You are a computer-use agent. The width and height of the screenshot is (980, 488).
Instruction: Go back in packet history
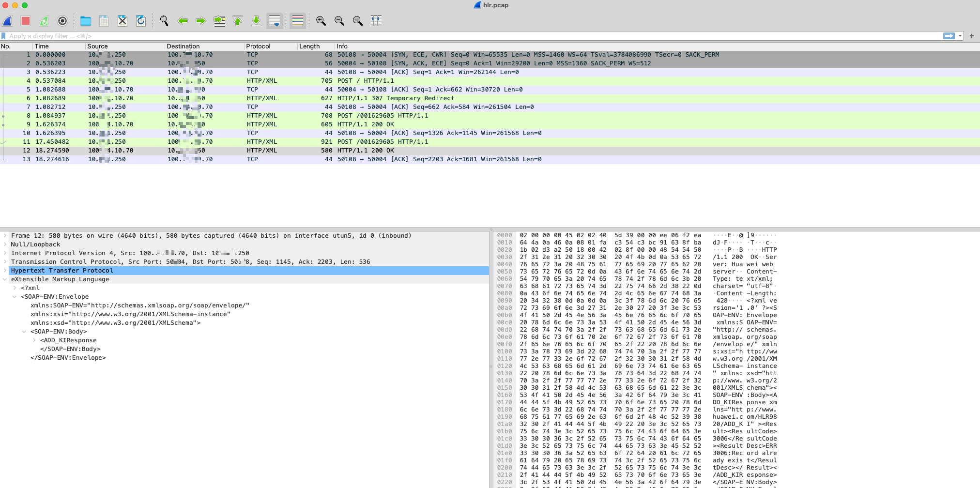(x=183, y=21)
